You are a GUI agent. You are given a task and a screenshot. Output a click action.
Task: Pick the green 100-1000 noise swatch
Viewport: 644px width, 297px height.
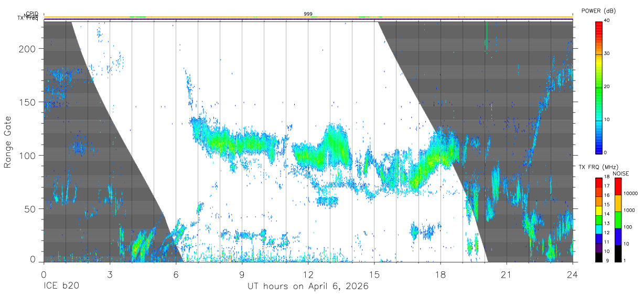[x=617, y=221]
